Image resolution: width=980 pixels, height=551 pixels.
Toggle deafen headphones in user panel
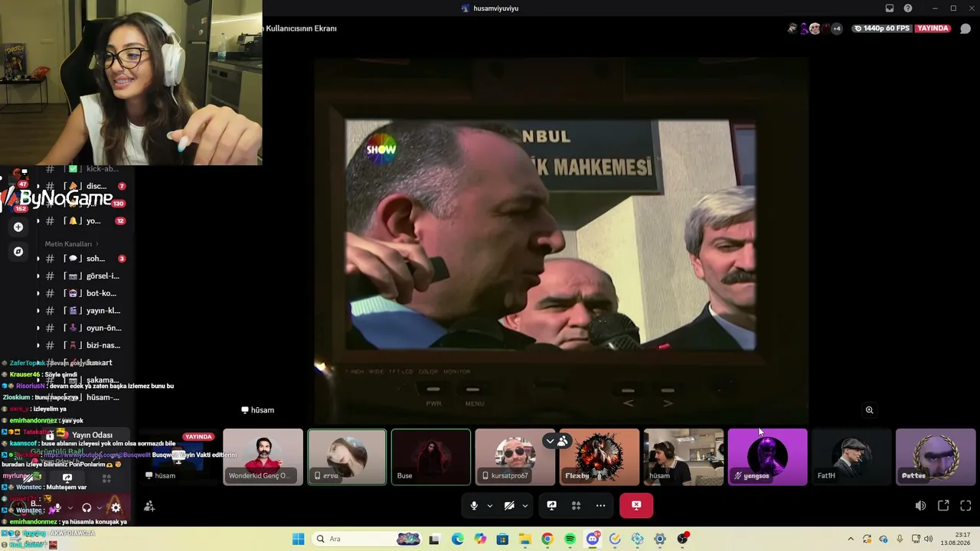(87, 507)
